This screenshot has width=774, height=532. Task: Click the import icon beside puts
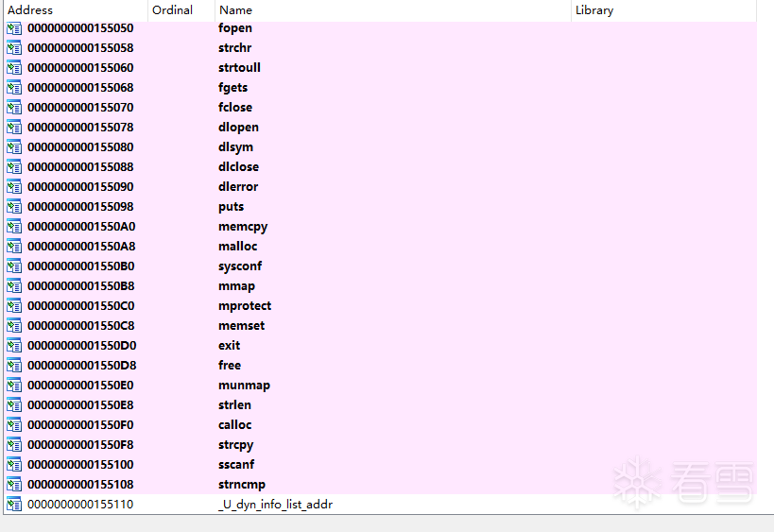(14, 207)
